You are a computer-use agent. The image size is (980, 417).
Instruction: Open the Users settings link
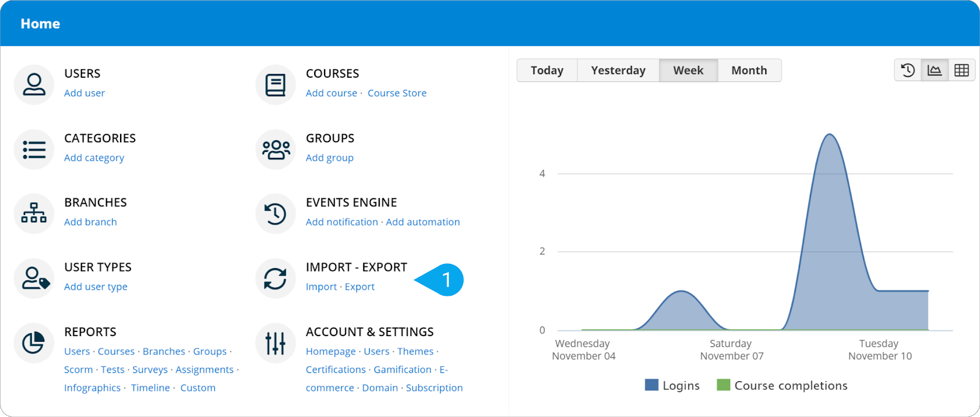click(x=377, y=351)
